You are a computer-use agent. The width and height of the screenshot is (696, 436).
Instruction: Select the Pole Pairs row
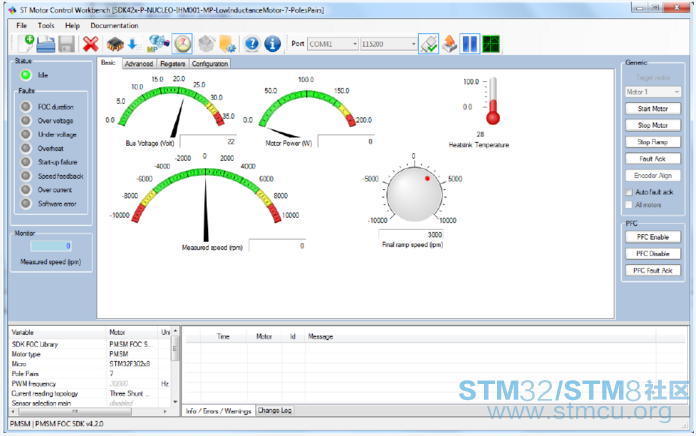(x=90, y=374)
